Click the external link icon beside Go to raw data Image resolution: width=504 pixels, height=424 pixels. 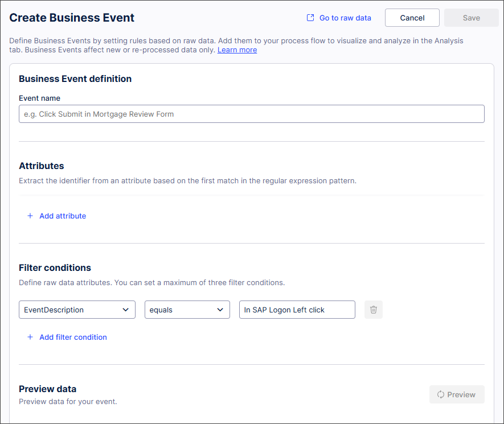(309, 18)
